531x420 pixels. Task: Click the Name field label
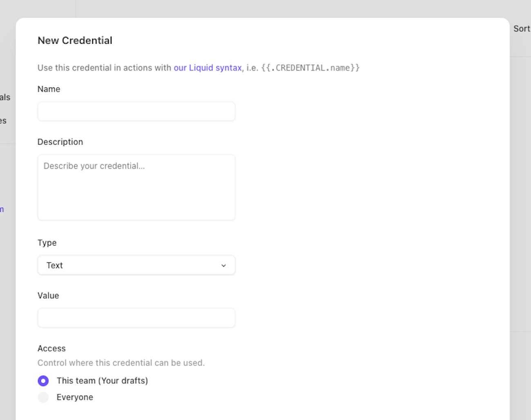pyautogui.click(x=49, y=89)
